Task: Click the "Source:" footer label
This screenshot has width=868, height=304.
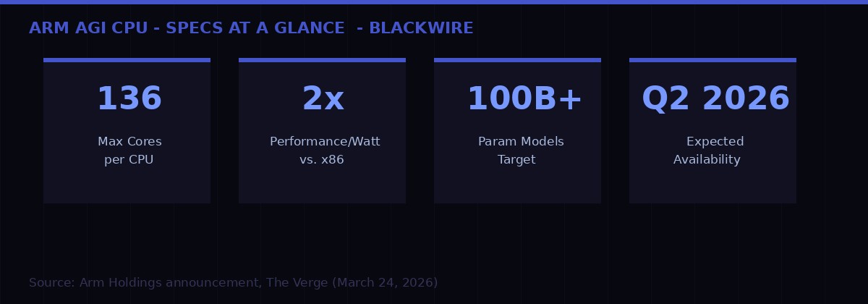Action: pyautogui.click(x=51, y=283)
